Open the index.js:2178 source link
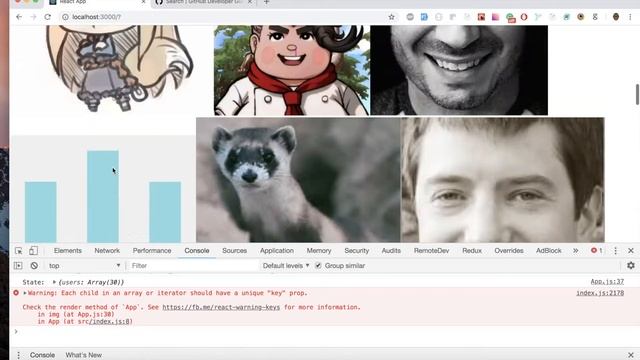The width and height of the screenshot is (640, 360). pos(600,293)
